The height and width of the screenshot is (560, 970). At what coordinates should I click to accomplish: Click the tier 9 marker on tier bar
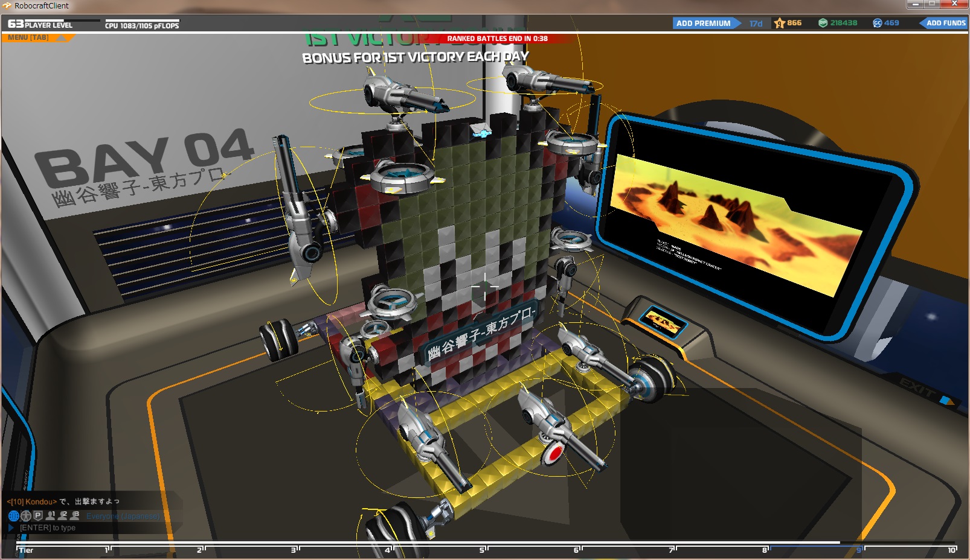point(859,550)
